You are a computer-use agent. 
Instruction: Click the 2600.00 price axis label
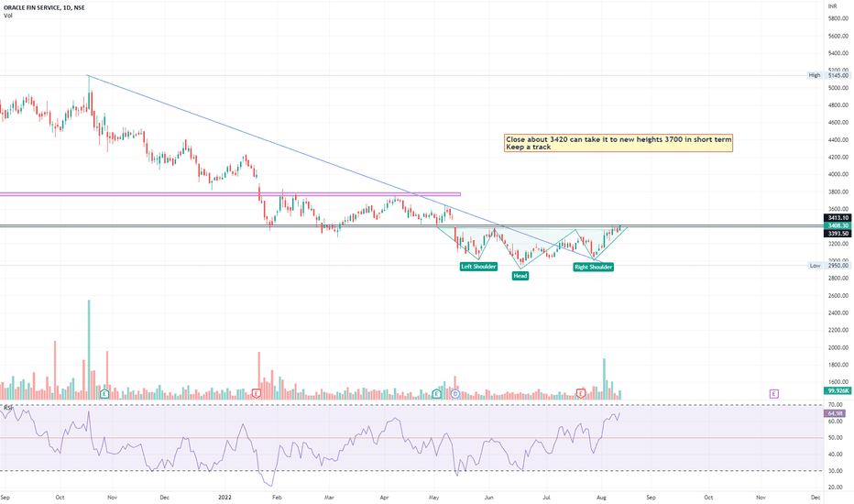tap(838, 296)
